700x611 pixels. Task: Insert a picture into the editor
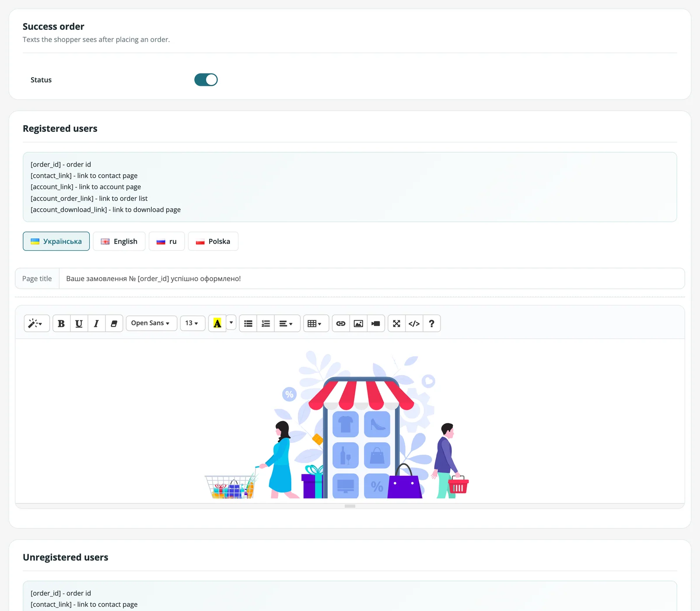tap(358, 323)
